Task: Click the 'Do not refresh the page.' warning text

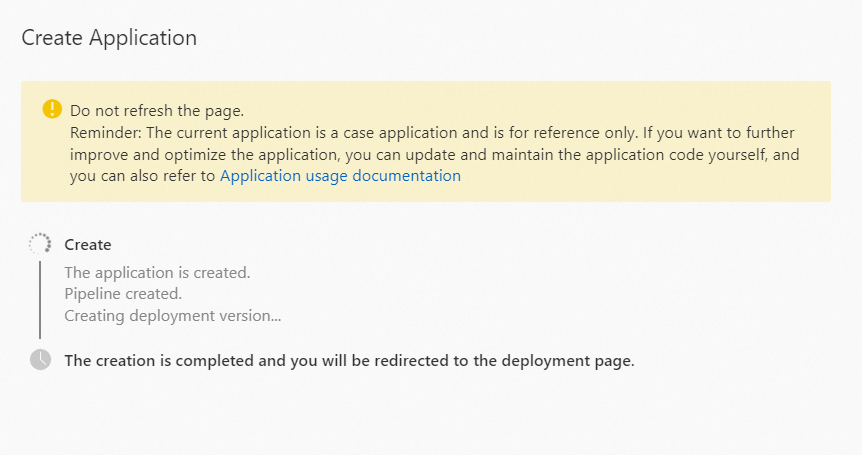Action: [x=157, y=110]
